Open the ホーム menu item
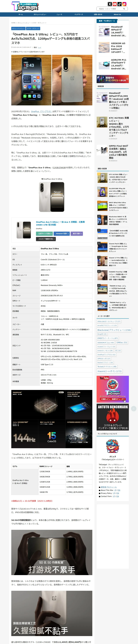Screen dimensions: 138x644 click(x=21, y=14)
